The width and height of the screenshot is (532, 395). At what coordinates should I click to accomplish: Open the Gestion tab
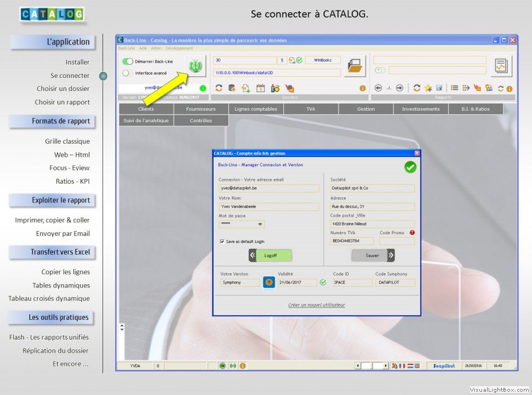click(x=366, y=109)
